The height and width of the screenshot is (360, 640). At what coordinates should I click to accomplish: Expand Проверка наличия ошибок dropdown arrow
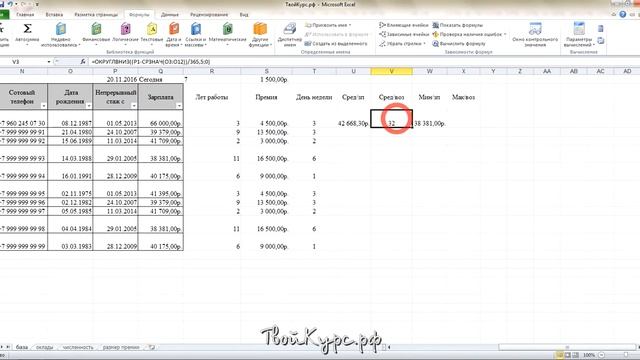click(x=505, y=34)
